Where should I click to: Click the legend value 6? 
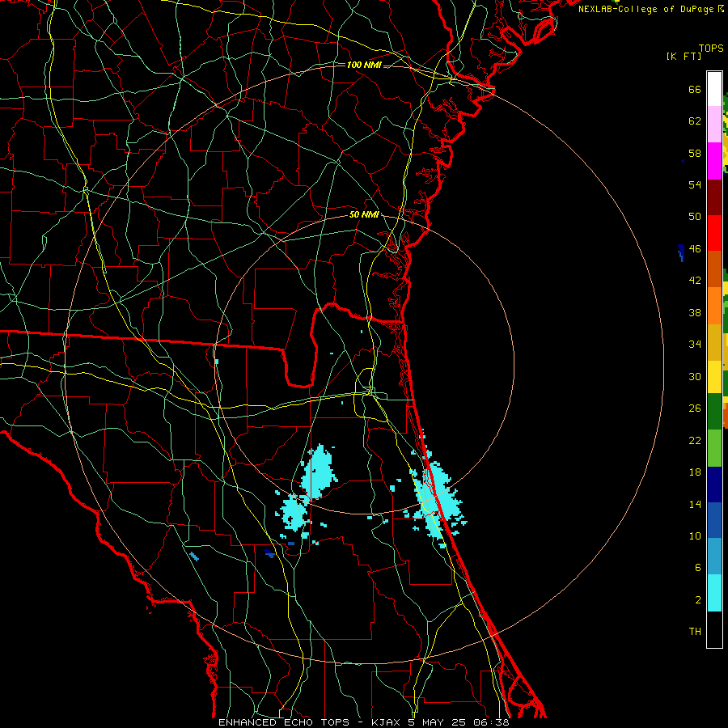pyautogui.click(x=698, y=568)
